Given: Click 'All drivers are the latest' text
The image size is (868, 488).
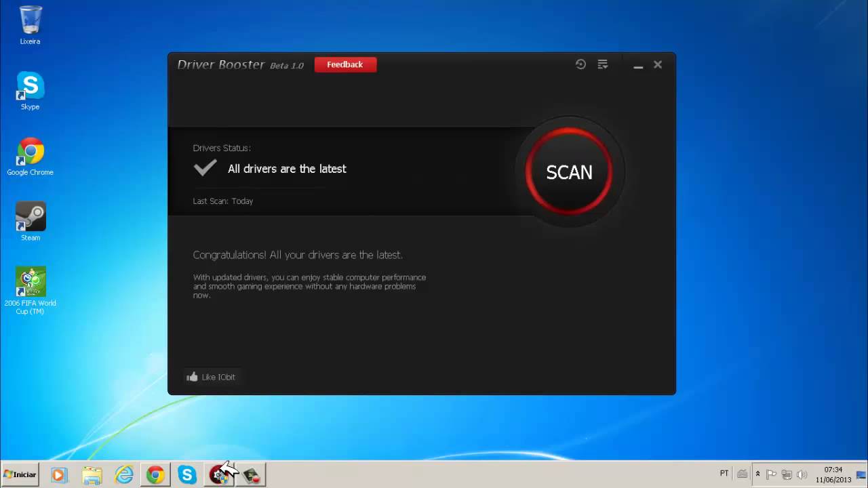Looking at the screenshot, I should tap(287, 169).
